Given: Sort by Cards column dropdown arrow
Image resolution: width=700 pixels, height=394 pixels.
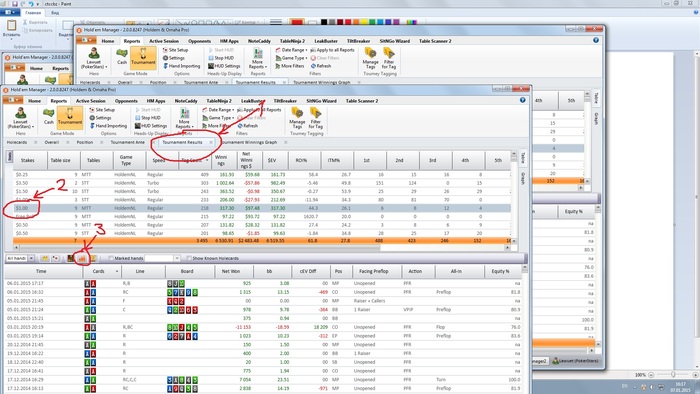Looking at the screenshot, I should pyautogui.click(x=117, y=271).
